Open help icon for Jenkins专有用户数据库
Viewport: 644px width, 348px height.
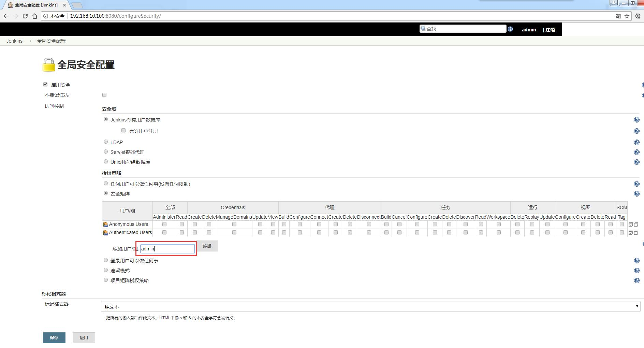pos(636,120)
